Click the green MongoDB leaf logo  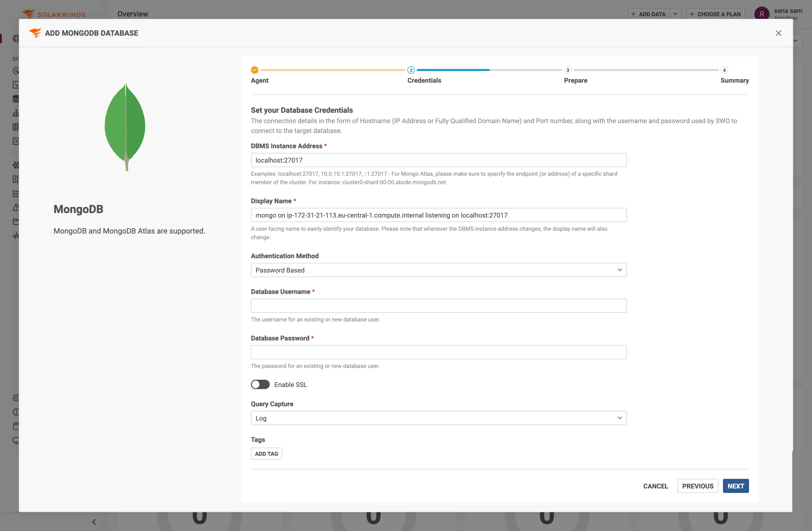[x=125, y=127]
